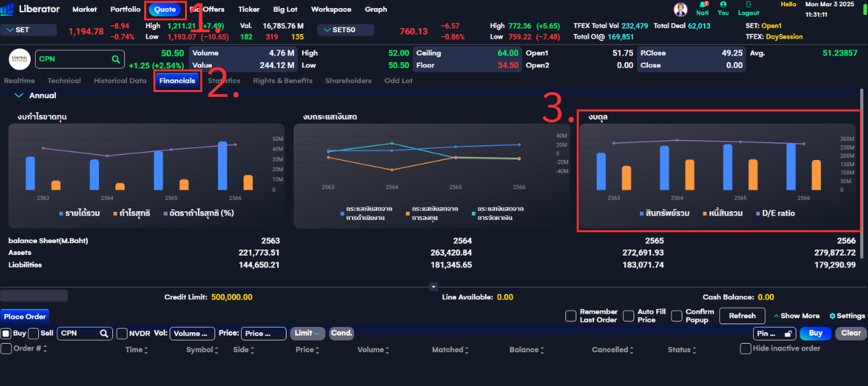This screenshot has width=868, height=386.
Task: Sort orders by Volume column arrows
Action: coord(388,350)
